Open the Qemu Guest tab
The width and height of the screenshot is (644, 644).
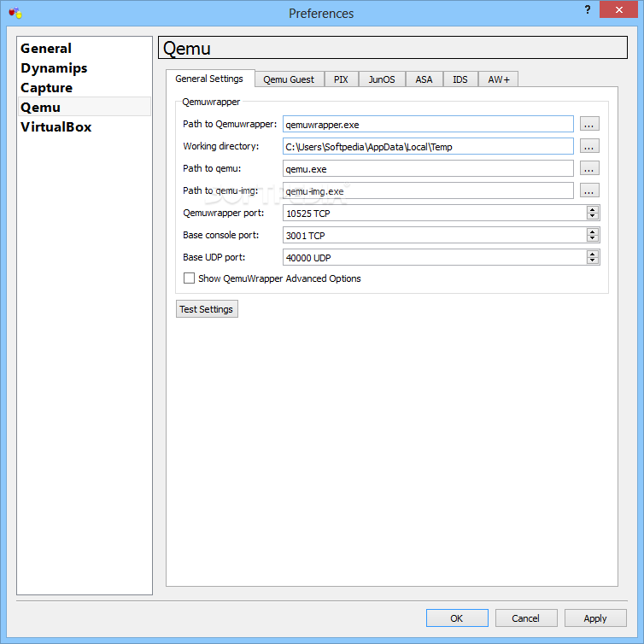coord(289,79)
